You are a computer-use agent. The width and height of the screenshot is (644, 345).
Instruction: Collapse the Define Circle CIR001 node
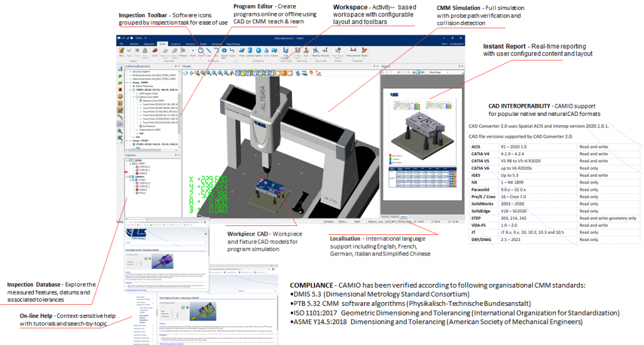(x=133, y=98)
